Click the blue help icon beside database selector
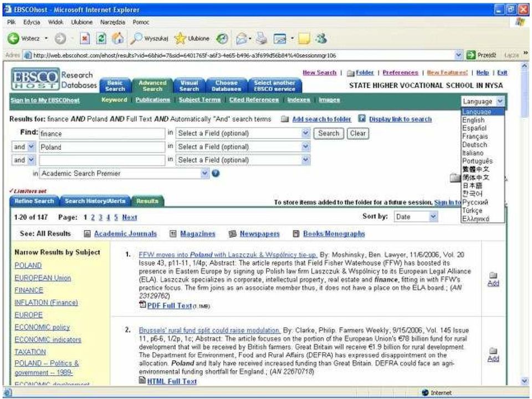This screenshot has width=532, height=399. [x=216, y=173]
